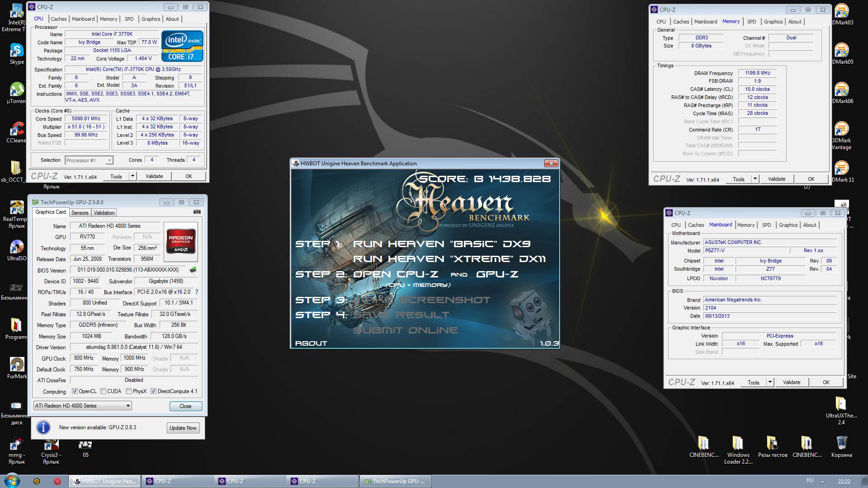868x488 pixels.
Task: Open Graphics tab in CPU-Z Memory window
Action: coord(774,22)
